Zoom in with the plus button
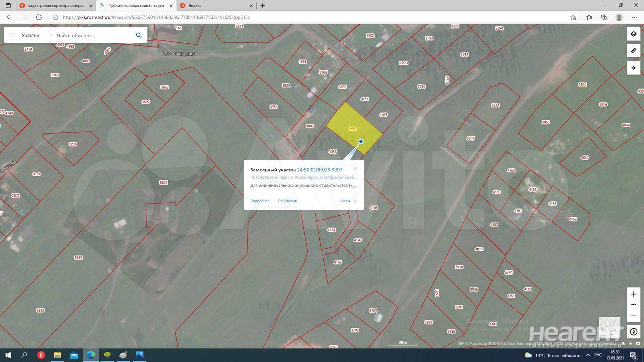Viewport: 644px width, 362px height. click(634, 294)
